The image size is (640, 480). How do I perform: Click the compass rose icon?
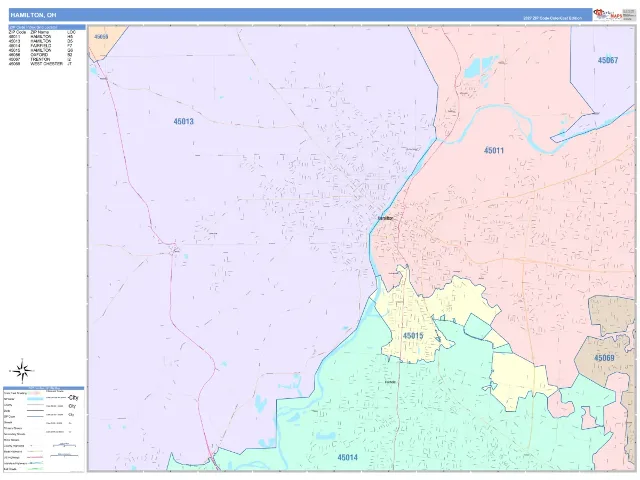point(23,371)
